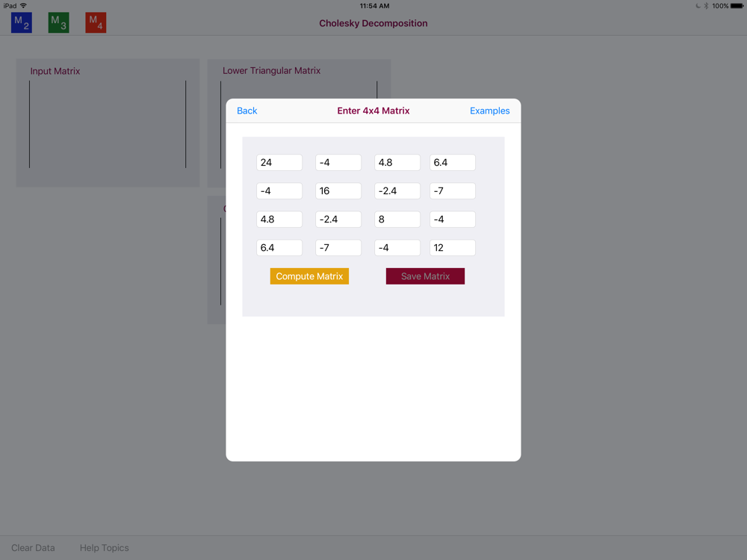This screenshot has width=747, height=560.
Task: Open the green M3 matrix icon
Action: [58, 22]
